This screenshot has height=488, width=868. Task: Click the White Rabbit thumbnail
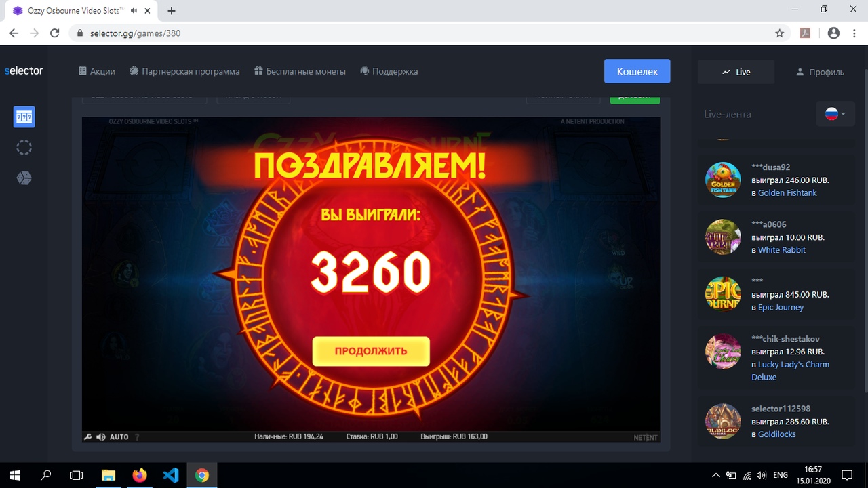[x=723, y=237]
